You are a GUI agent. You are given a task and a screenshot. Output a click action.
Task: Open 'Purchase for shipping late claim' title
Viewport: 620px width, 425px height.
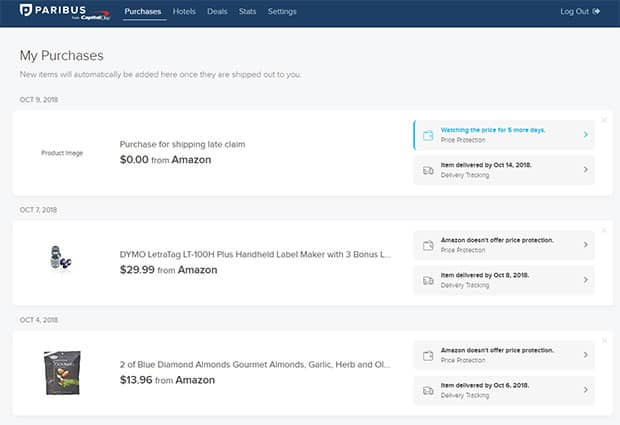(x=182, y=144)
